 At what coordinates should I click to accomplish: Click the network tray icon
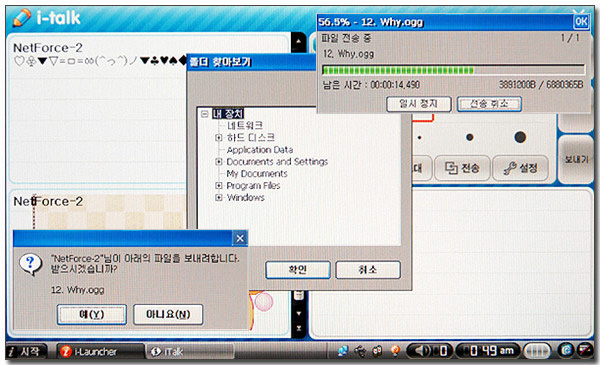[342, 350]
